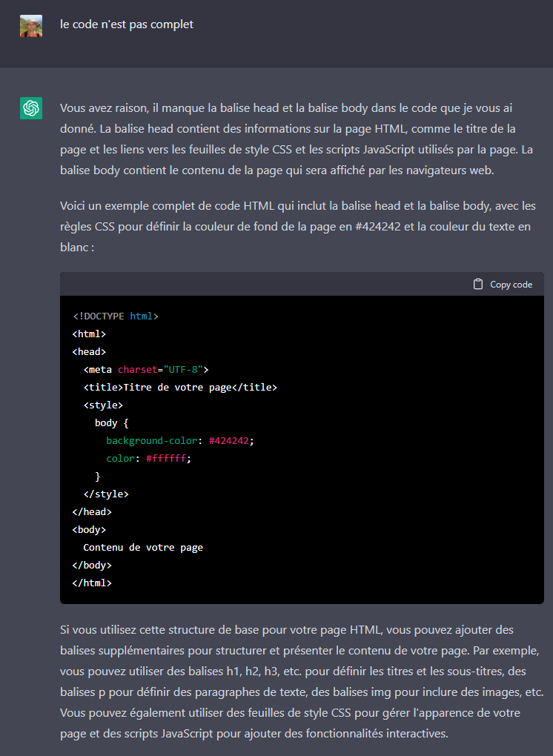Viewport: 553px width, 756px height.
Task: Click the paragraph starting "Vous avez raison"
Action: pos(297,139)
